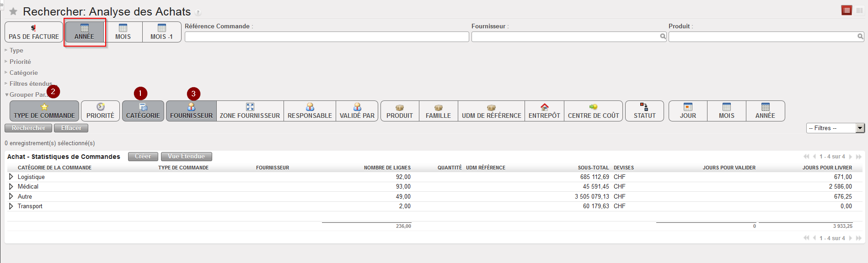The image size is (868, 263).
Task: Click help question mark next to title
Action: coord(198,13)
